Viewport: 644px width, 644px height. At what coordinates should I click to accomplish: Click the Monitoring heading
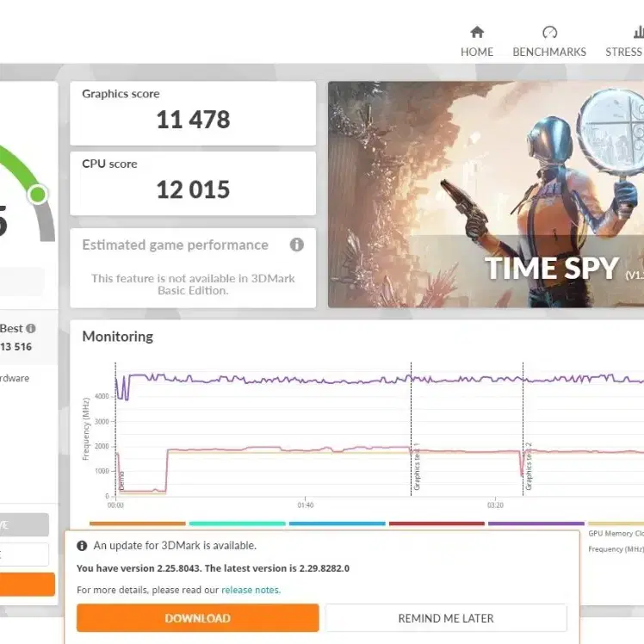click(118, 337)
